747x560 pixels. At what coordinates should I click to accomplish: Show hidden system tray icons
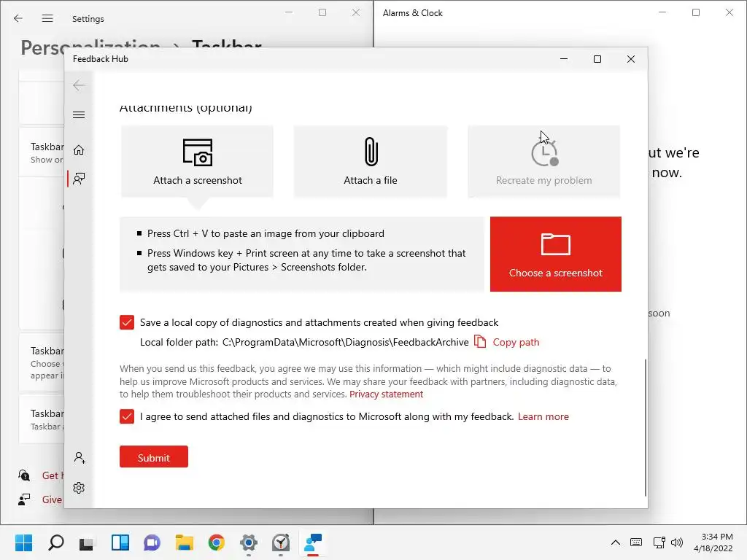point(616,542)
